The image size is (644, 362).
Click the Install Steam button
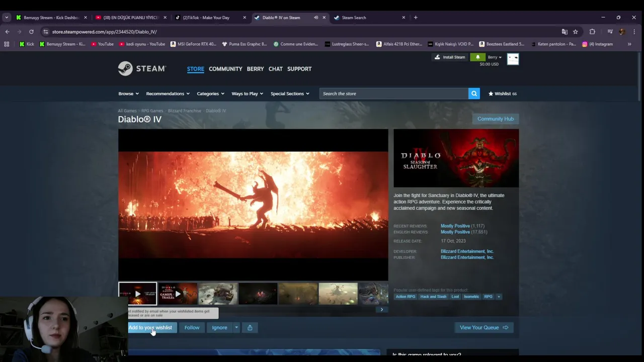pyautogui.click(x=450, y=57)
